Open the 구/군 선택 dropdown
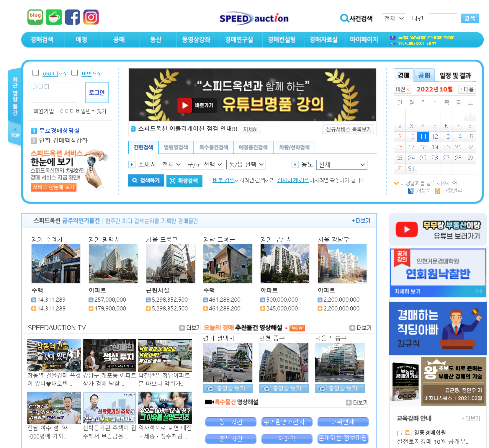The height and width of the screenshot is (448, 489). (x=205, y=164)
